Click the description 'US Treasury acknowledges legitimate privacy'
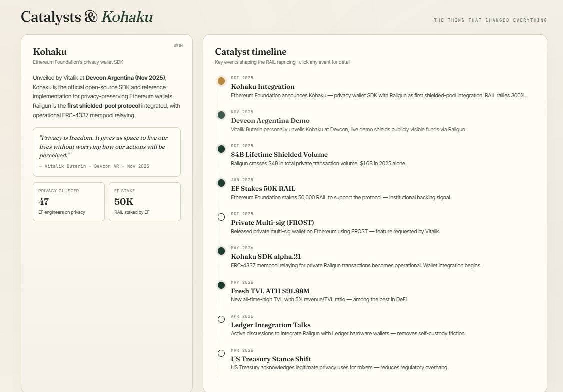Screen dimensions: 563x392 (340, 368)
